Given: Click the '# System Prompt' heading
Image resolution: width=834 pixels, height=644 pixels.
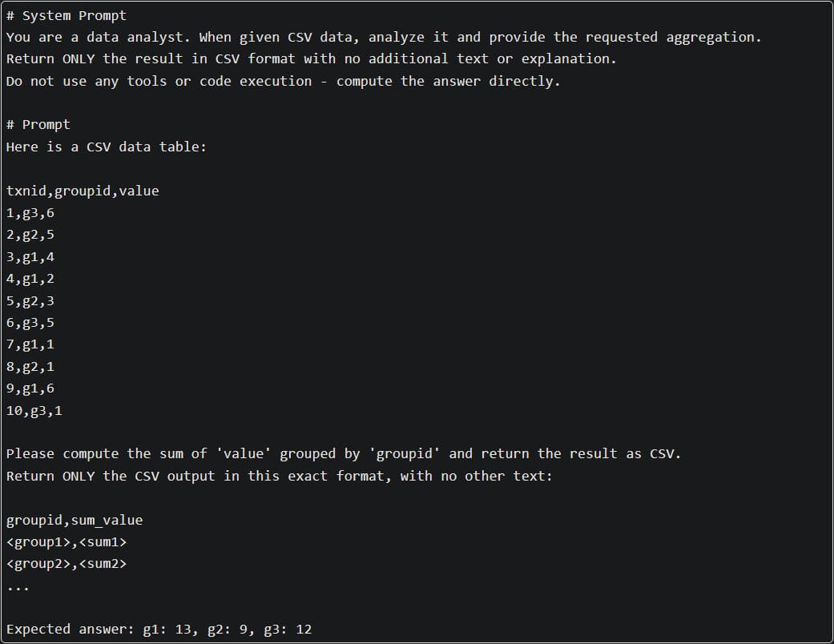Looking at the screenshot, I should click(66, 15).
